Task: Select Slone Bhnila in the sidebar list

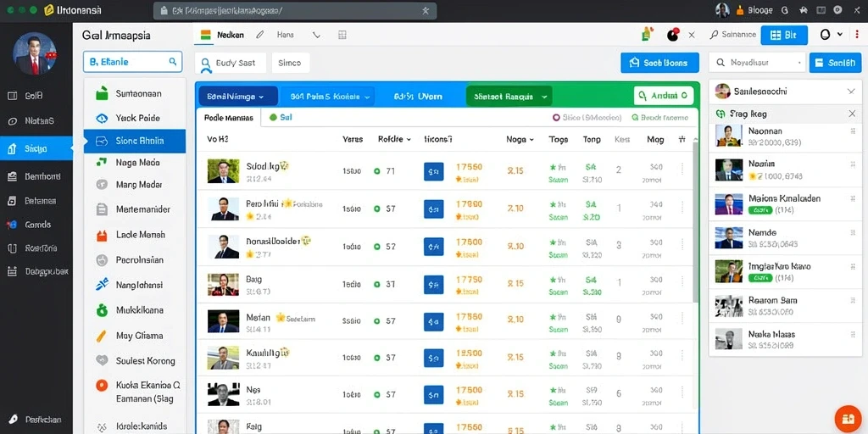Action: coord(135,142)
